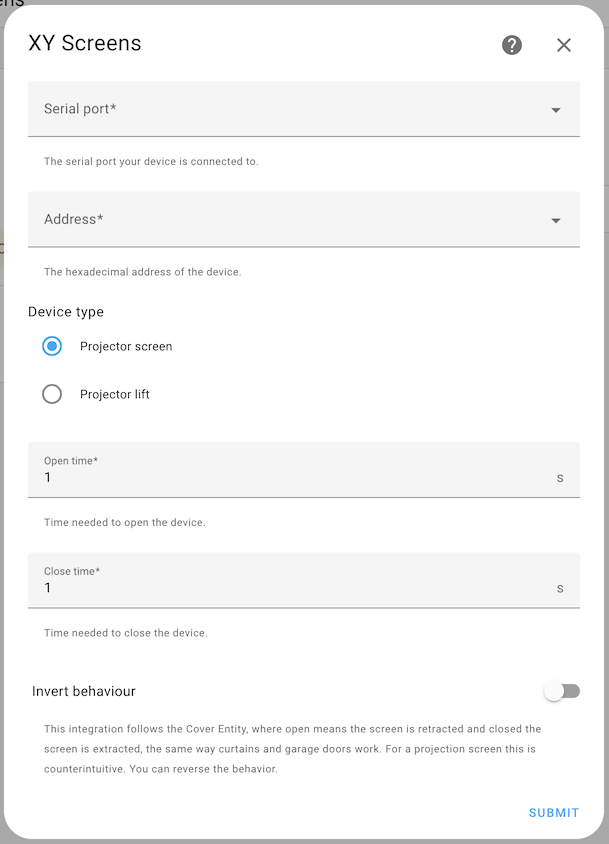Image resolution: width=609 pixels, height=844 pixels.
Task: Click the "Device type" section heading
Action: coord(66,312)
